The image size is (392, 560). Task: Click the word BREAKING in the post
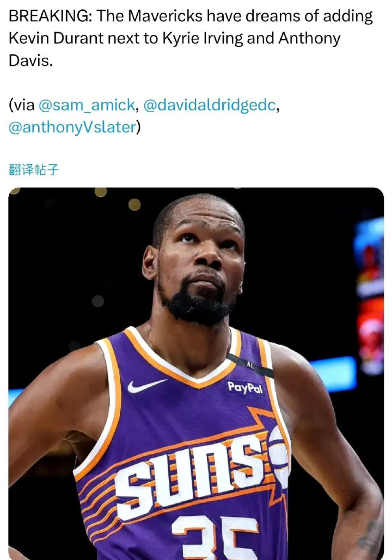point(50,16)
